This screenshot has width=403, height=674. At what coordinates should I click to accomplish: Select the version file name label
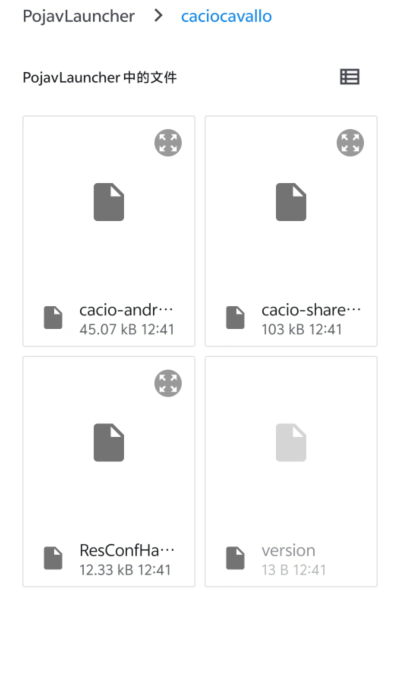288,551
